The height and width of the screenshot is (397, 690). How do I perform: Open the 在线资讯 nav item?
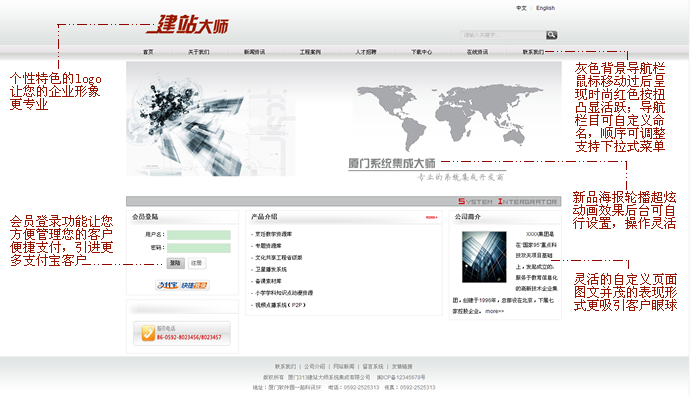[477, 52]
